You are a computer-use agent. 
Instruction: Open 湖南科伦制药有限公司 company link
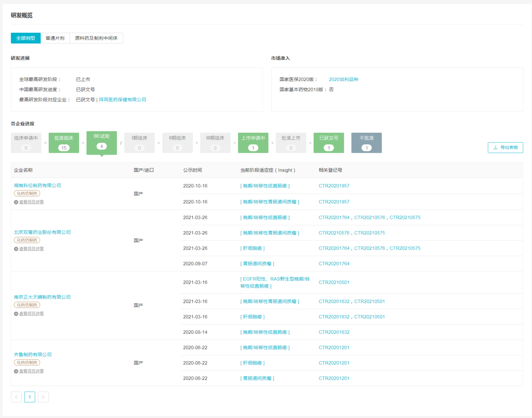(x=37, y=185)
